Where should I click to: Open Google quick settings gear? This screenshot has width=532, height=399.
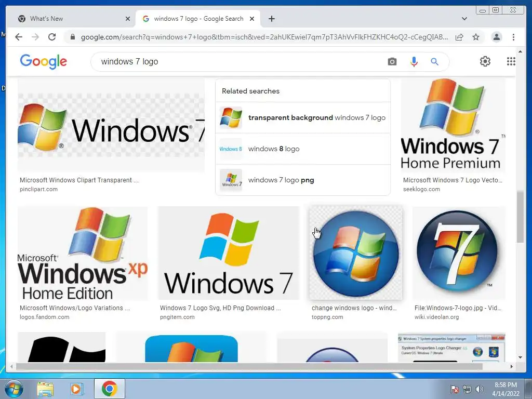pyautogui.click(x=485, y=61)
